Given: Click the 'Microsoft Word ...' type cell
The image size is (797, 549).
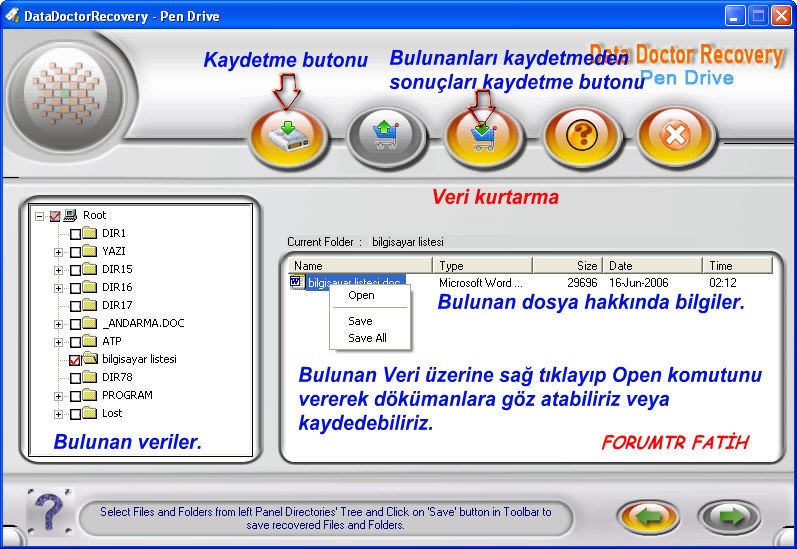Looking at the screenshot, I should [x=480, y=283].
